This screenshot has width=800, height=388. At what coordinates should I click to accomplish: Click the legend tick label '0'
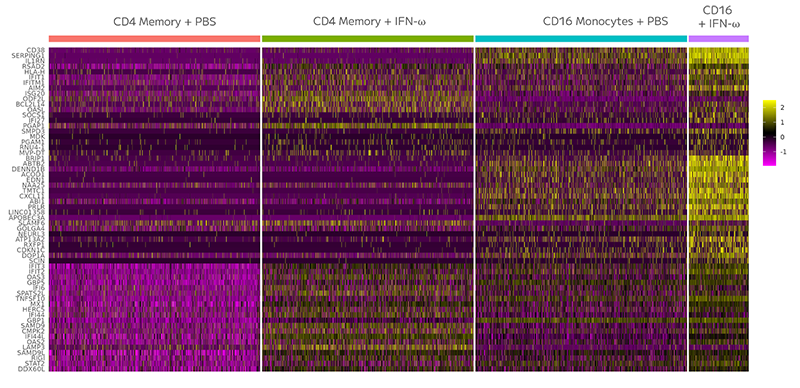coord(782,137)
